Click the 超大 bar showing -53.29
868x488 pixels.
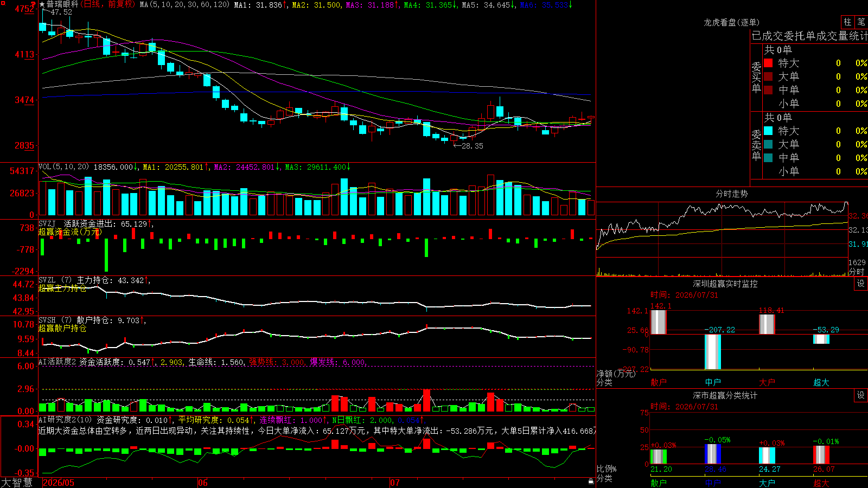821,339
